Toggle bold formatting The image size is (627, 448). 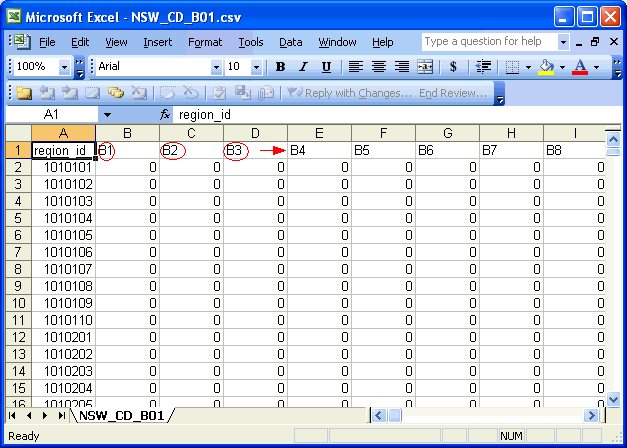pos(280,67)
